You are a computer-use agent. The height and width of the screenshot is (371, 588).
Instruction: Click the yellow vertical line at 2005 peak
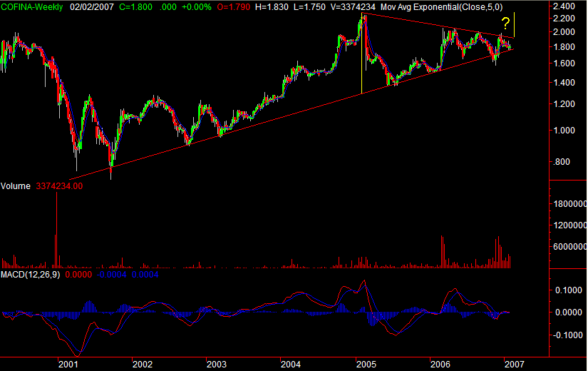pos(361,54)
